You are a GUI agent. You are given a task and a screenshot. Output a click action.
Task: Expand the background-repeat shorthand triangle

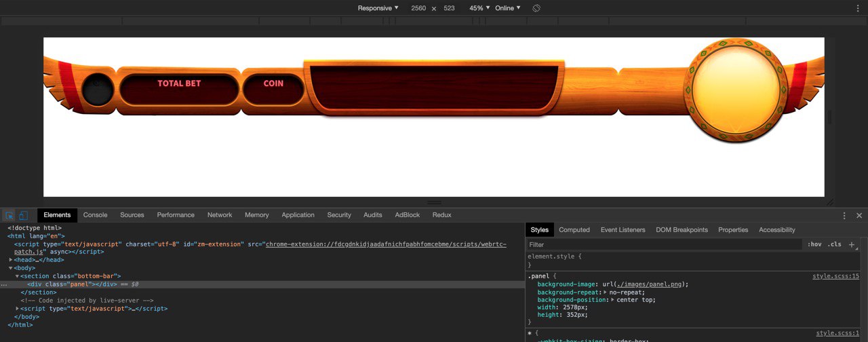[x=604, y=292]
